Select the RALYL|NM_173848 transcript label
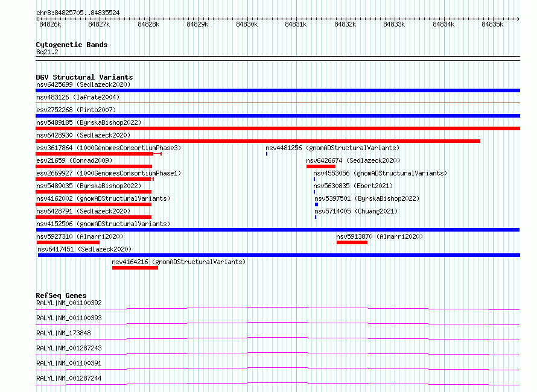 [63, 333]
